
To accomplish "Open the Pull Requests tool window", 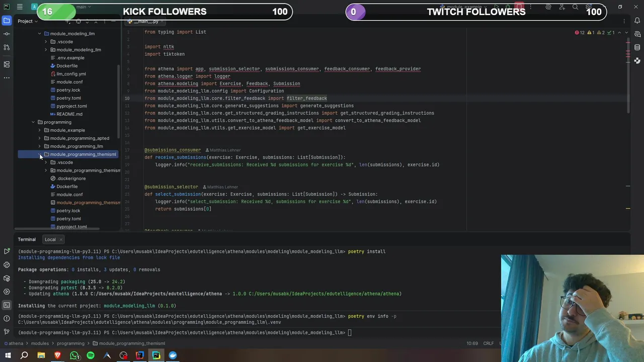I will coord(7,47).
